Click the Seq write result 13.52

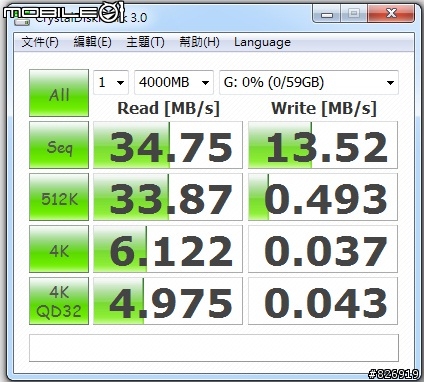323,145
